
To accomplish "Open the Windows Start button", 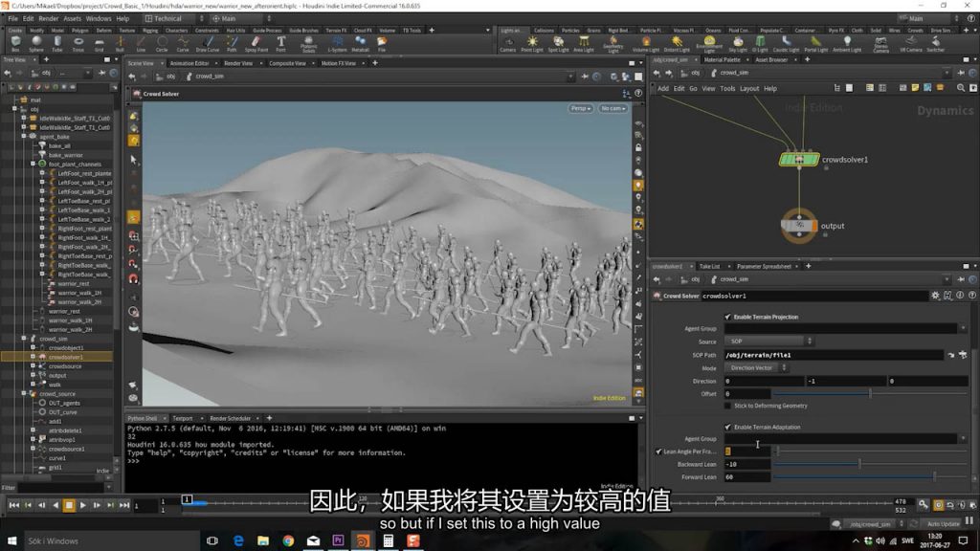I will pos(11,540).
